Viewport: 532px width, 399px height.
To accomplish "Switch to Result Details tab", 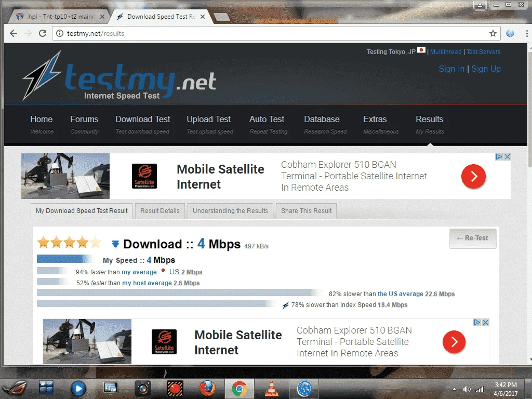I will tap(160, 211).
